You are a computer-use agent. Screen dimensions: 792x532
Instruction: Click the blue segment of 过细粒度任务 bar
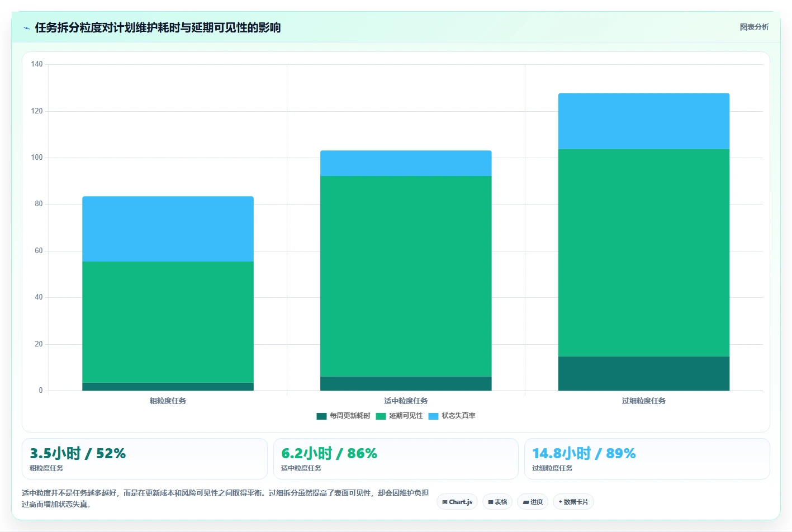644,121
